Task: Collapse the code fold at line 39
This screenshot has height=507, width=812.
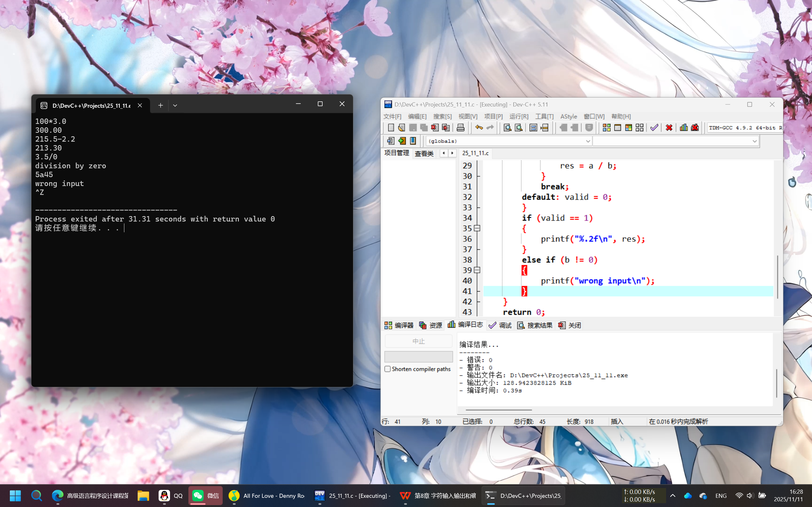Action: click(477, 270)
